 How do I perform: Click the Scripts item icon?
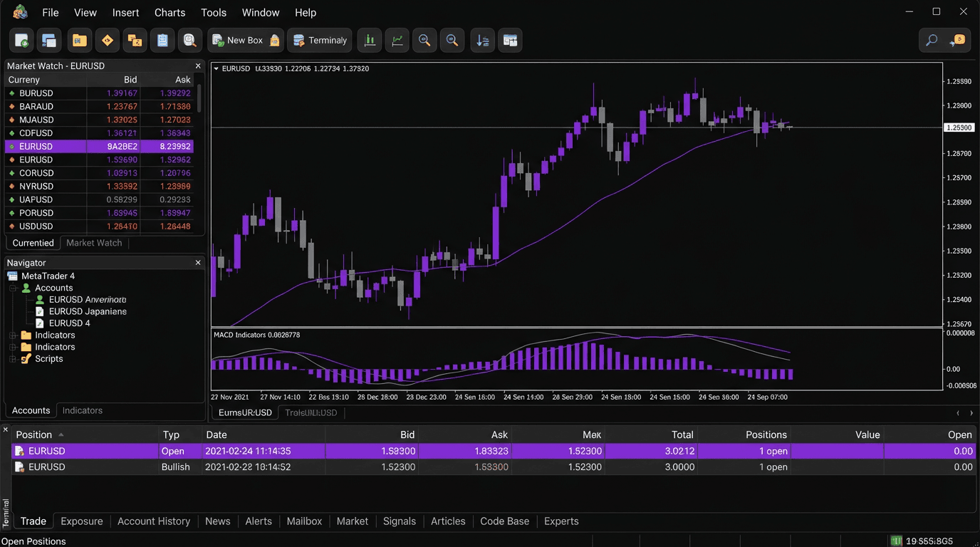[26, 359]
